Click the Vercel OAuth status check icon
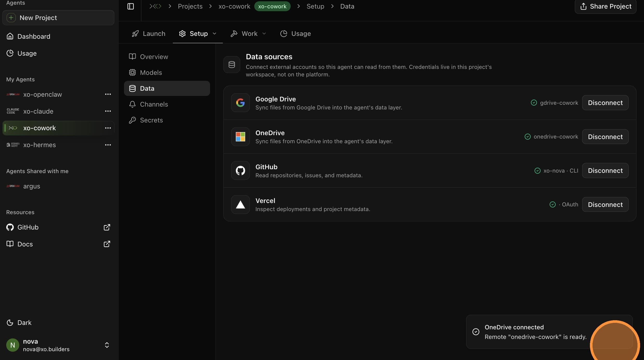This screenshot has width=644, height=360. (x=552, y=205)
